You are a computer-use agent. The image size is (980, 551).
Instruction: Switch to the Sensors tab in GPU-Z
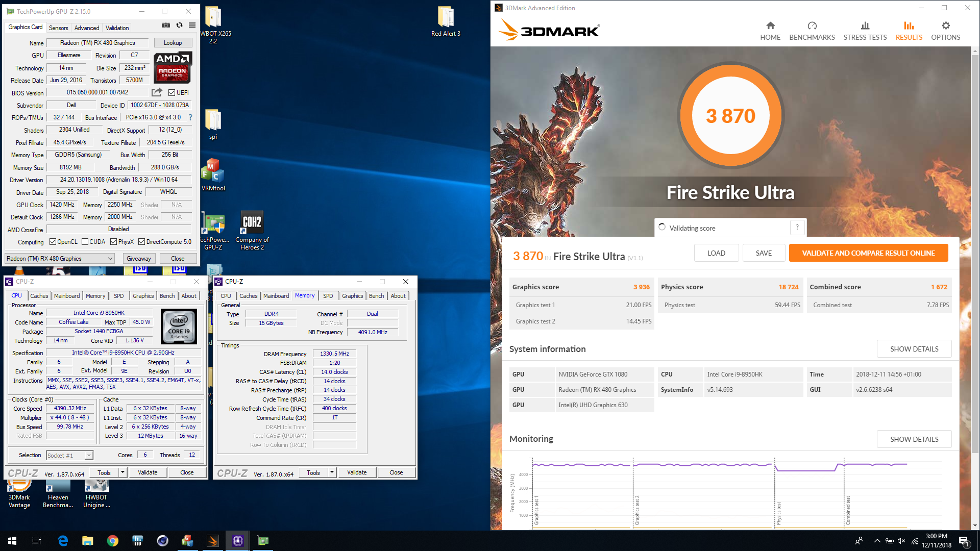point(59,28)
